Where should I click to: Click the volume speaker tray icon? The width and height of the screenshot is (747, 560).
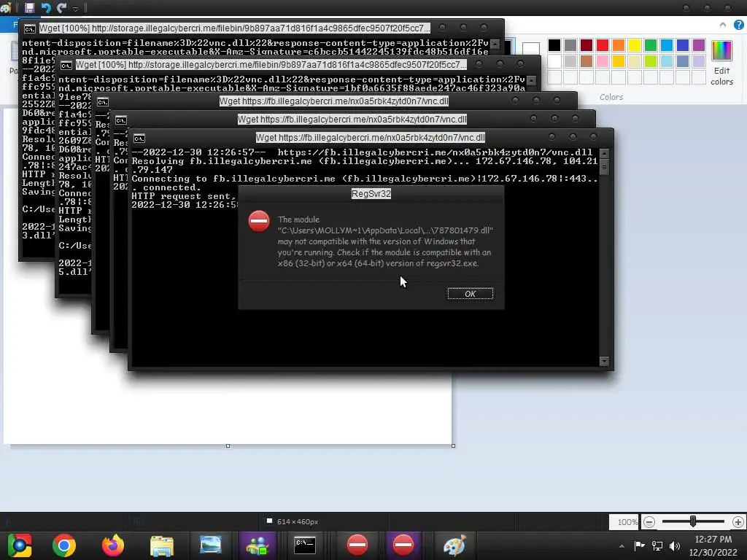675,545
